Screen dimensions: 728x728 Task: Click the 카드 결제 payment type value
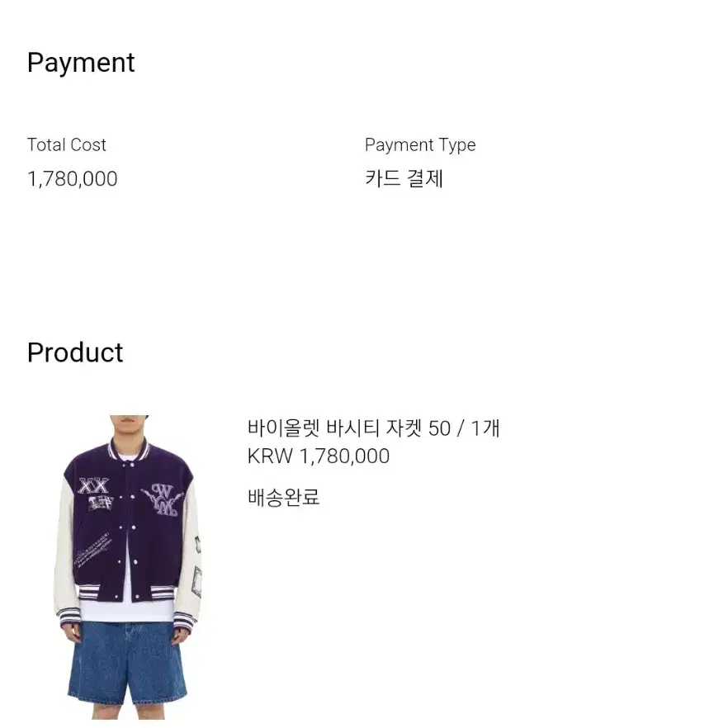pyautogui.click(x=404, y=179)
